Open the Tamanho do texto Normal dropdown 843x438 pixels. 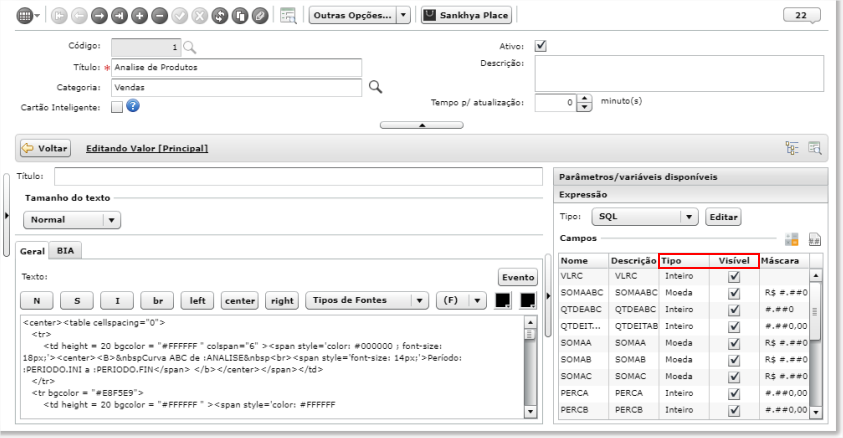pos(72,220)
